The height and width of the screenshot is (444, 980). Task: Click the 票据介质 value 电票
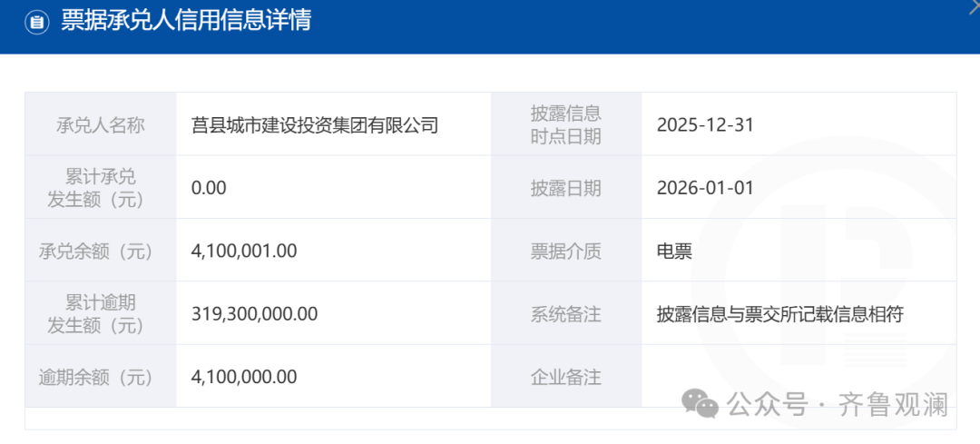click(674, 251)
